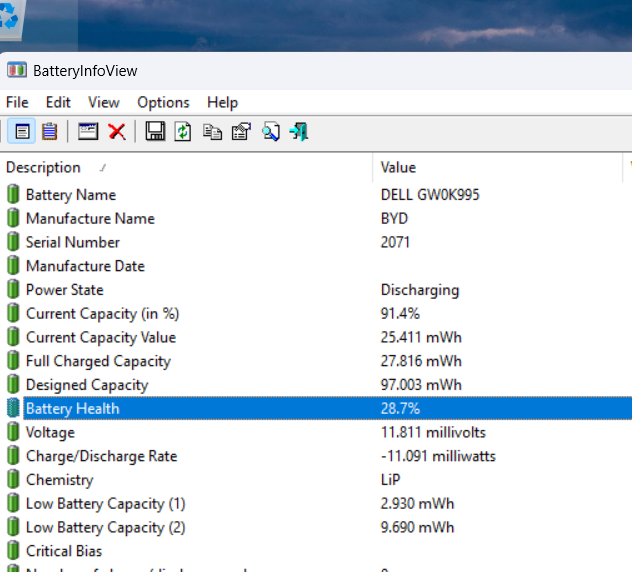The height and width of the screenshot is (572, 632).
Task: Select the Manufacture Name row label
Action: (90, 218)
